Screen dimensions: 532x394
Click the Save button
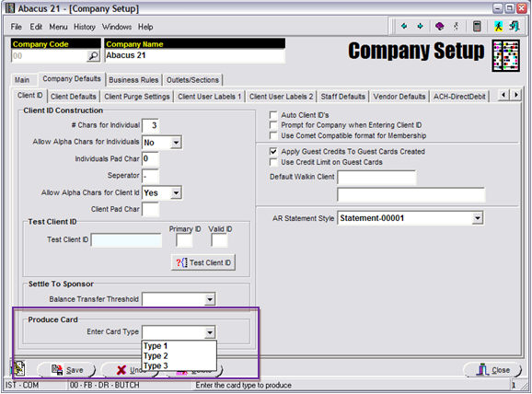point(67,370)
